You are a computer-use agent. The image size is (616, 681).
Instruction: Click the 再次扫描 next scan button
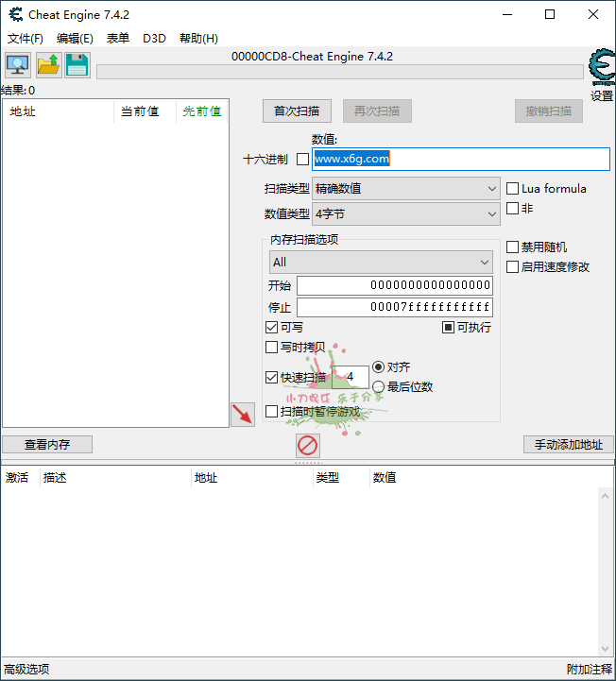[x=377, y=111]
